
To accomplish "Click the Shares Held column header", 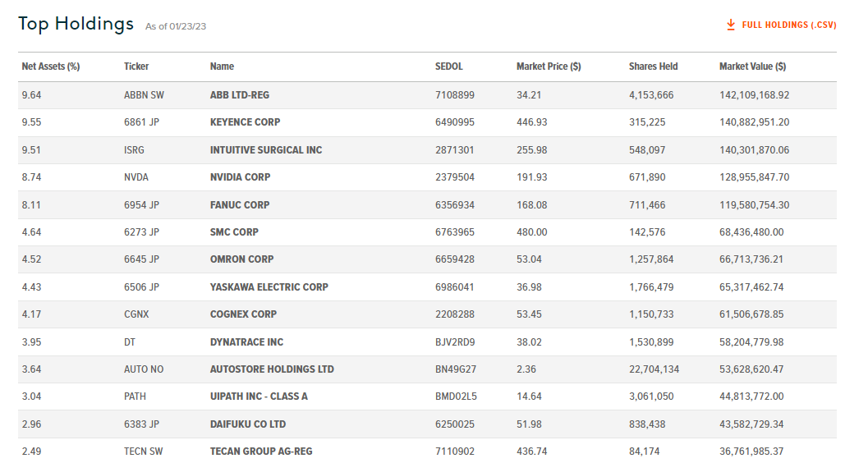I will [653, 66].
